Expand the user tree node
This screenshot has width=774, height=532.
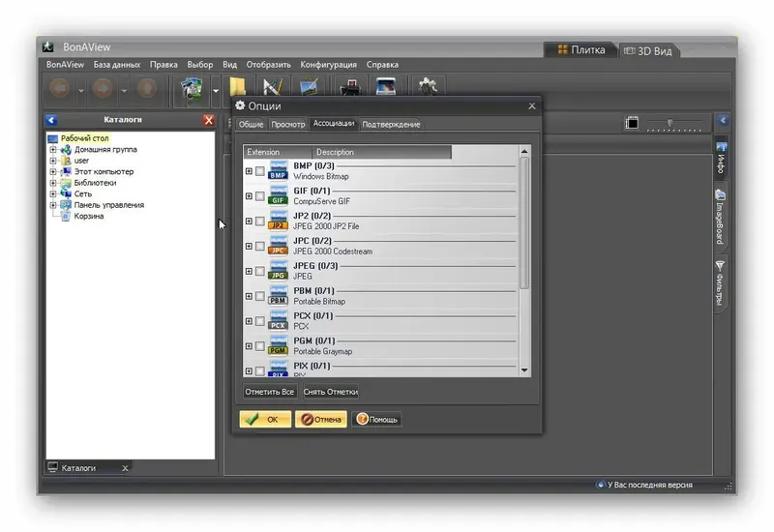point(53,161)
